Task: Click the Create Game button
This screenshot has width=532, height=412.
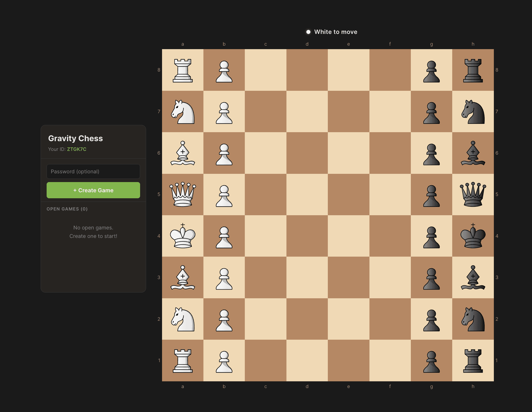Action: click(x=93, y=190)
